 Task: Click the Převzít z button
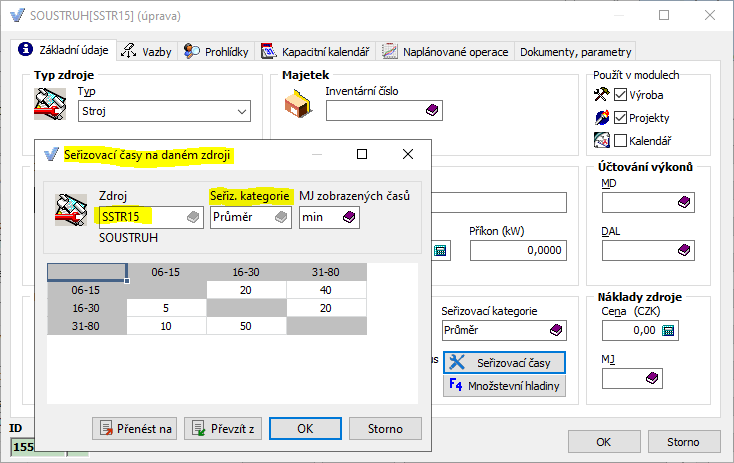(x=223, y=429)
